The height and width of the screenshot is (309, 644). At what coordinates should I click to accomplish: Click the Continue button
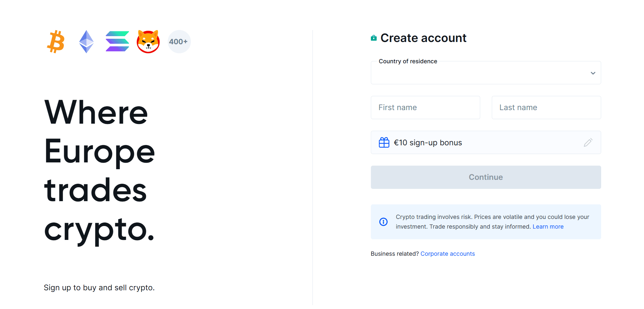486,177
